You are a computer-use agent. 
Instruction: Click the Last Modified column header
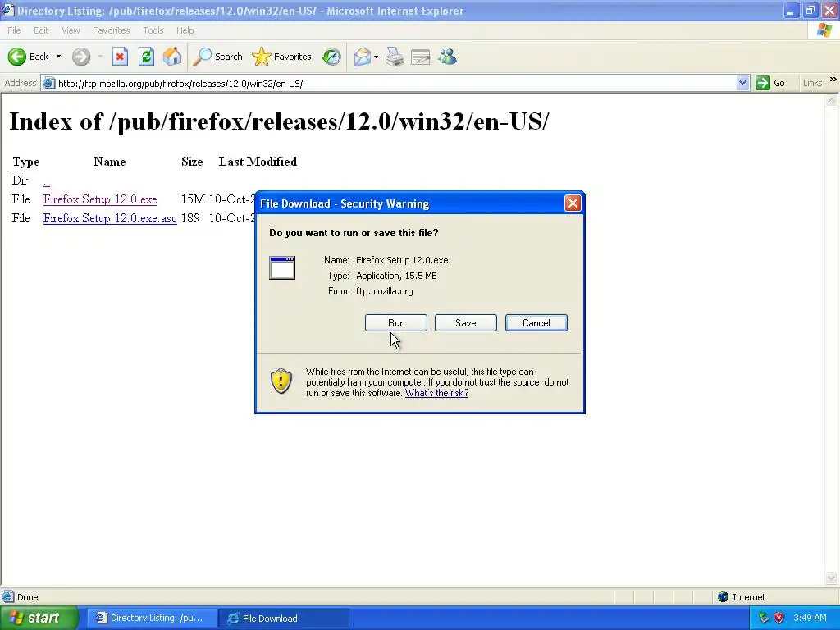pos(258,162)
